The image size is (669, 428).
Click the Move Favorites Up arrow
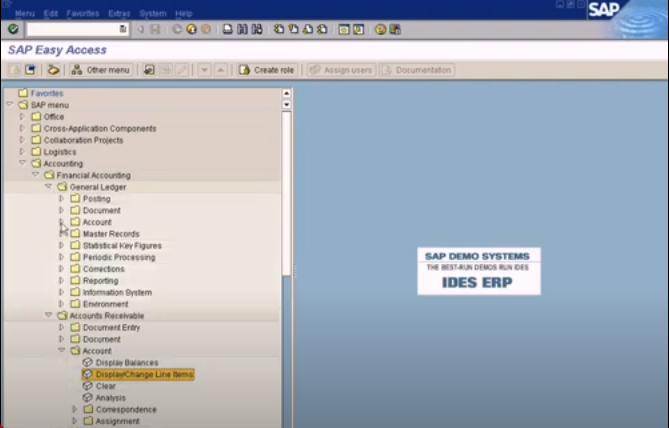pyautogui.click(x=221, y=70)
